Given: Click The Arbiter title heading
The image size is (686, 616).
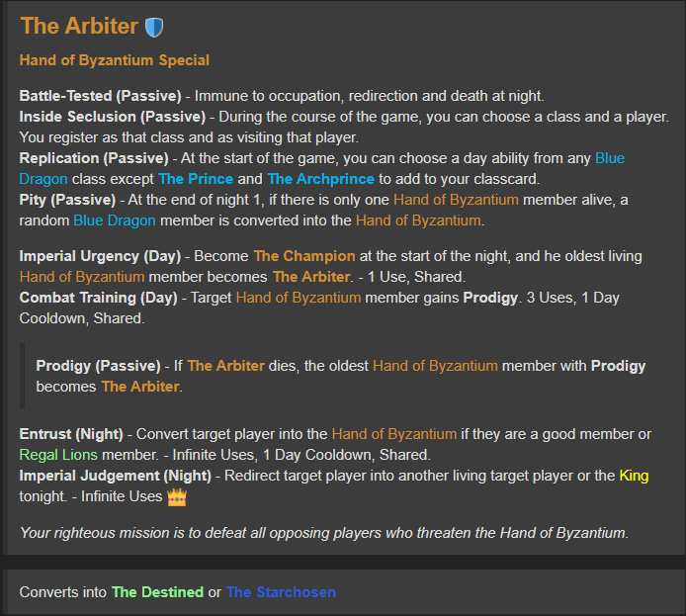Looking at the screenshot, I should (x=79, y=26).
